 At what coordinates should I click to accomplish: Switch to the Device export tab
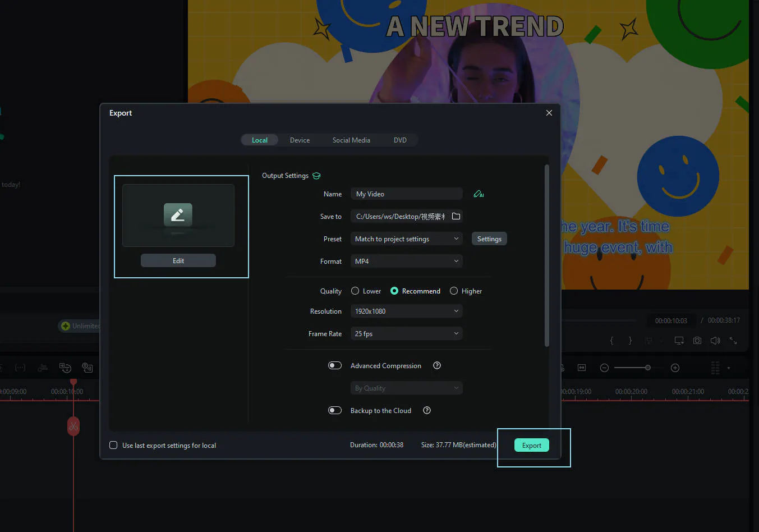(x=300, y=140)
